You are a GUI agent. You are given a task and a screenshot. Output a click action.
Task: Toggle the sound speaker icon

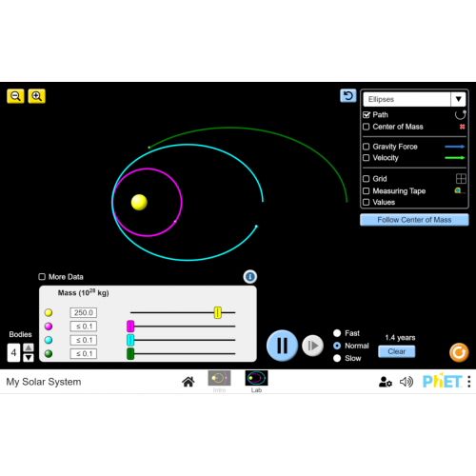click(407, 382)
